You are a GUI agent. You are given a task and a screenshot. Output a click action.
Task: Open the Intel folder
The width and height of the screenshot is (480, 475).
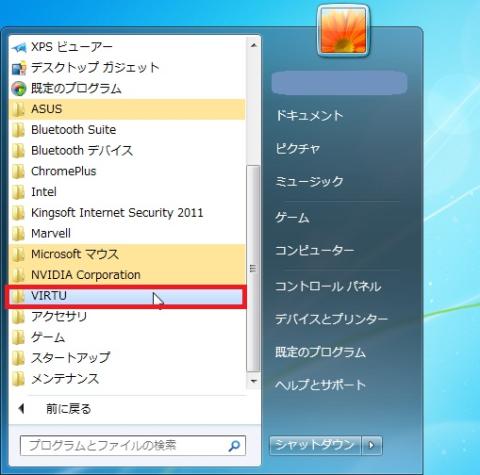[x=127, y=192]
